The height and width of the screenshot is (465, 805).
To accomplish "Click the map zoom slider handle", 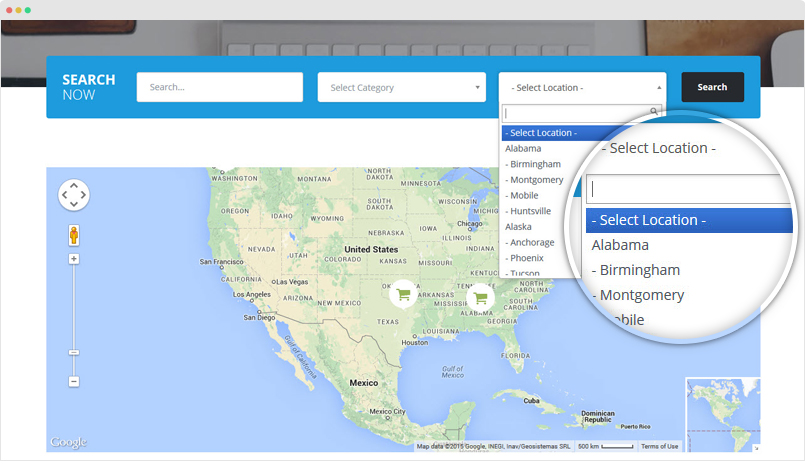I will click(74, 353).
